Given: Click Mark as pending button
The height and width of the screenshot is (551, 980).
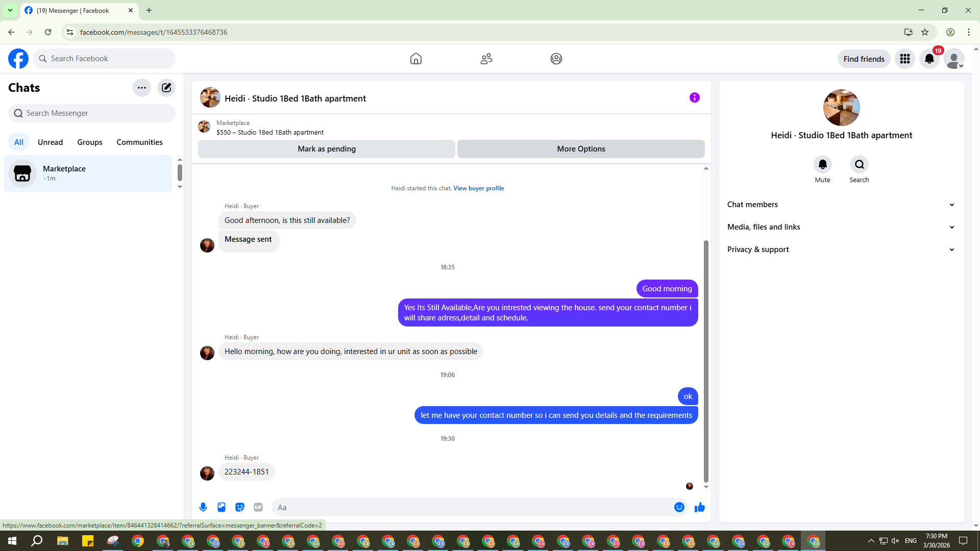Looking at the screenshot, I should 327,149.
